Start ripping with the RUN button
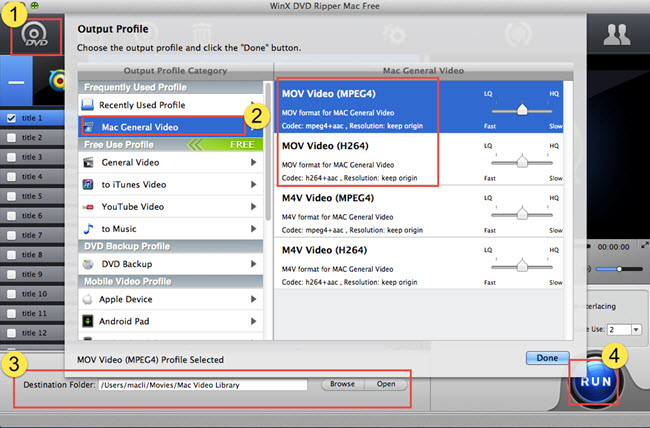Image resolution: width=650 pixels, height=428 pixels. [x=595, y=382]
